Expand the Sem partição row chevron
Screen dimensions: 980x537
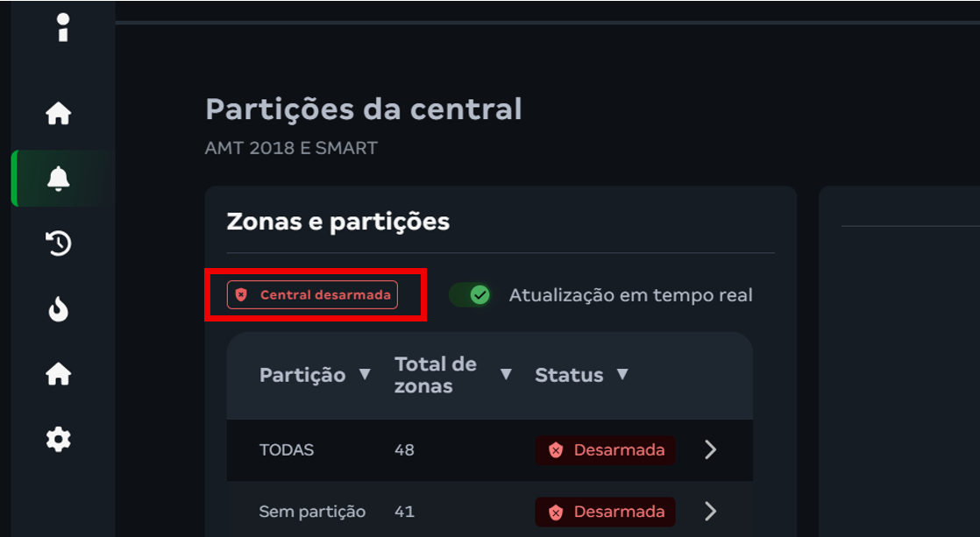coord(711,511)
